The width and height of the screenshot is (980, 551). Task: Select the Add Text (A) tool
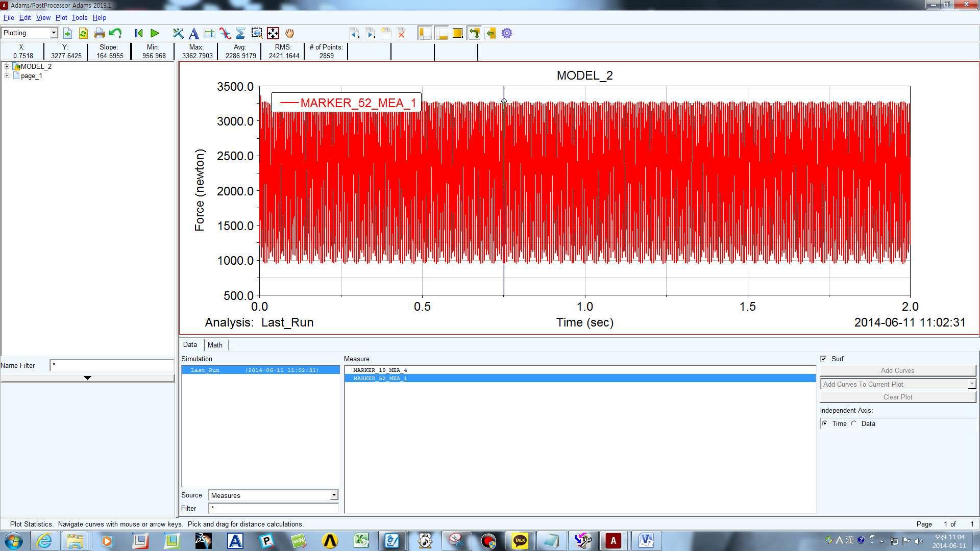point(193,34)
